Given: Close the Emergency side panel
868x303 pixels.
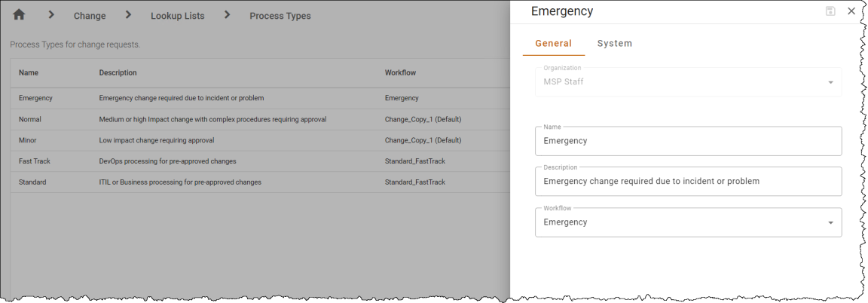Looking at the screenshot, I should click(851, 11).
